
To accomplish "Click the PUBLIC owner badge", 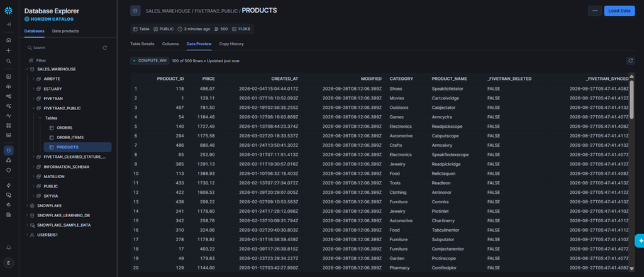I will pos(164,29).
